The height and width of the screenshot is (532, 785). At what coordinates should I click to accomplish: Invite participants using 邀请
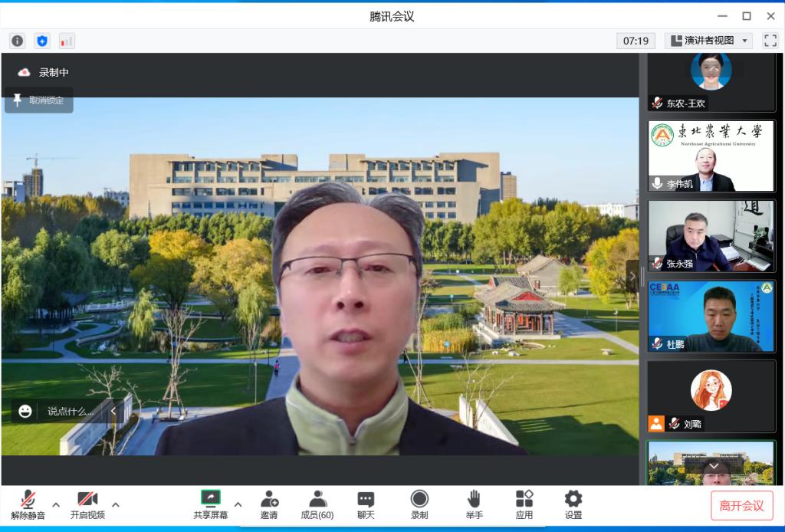tap(269, 504)
